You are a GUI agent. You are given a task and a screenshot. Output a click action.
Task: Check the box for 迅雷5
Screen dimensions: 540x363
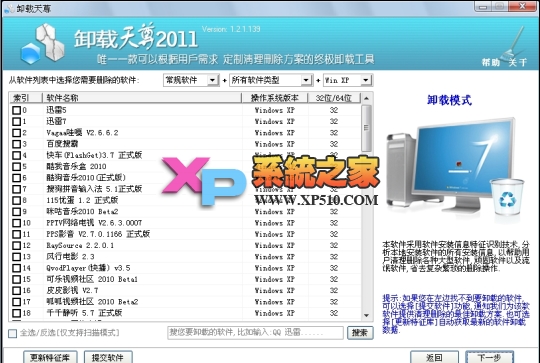[x=16, y=110]
